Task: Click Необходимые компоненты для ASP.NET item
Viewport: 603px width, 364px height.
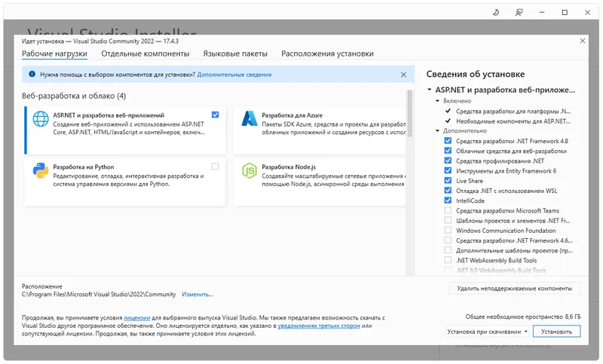Action: pos(513,121)
